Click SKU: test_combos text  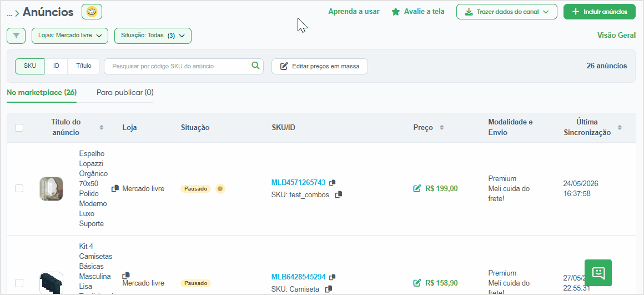[300, 195]
